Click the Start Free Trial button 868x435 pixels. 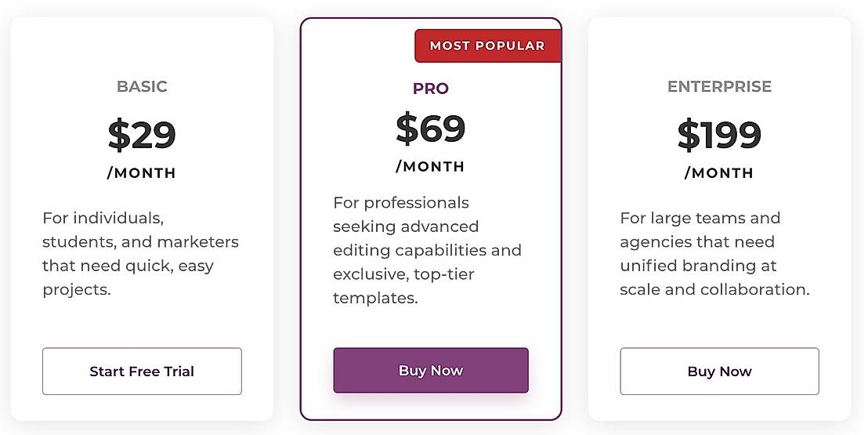142,372
